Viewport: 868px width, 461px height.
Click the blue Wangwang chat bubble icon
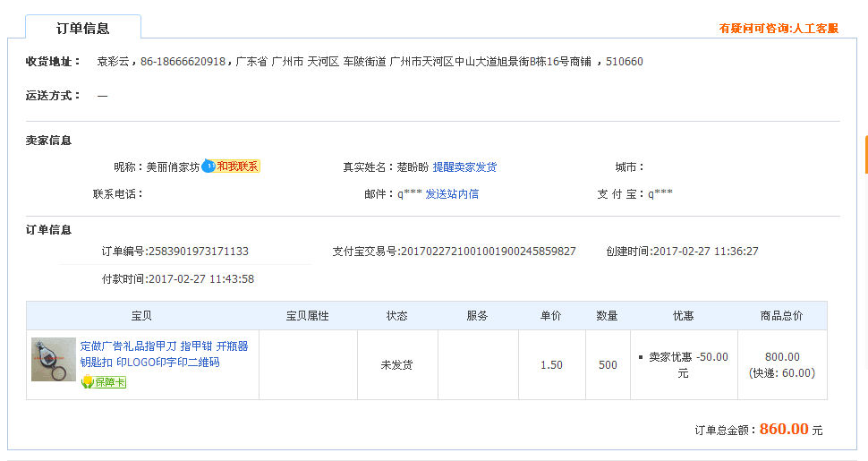(x=208, y=166)
